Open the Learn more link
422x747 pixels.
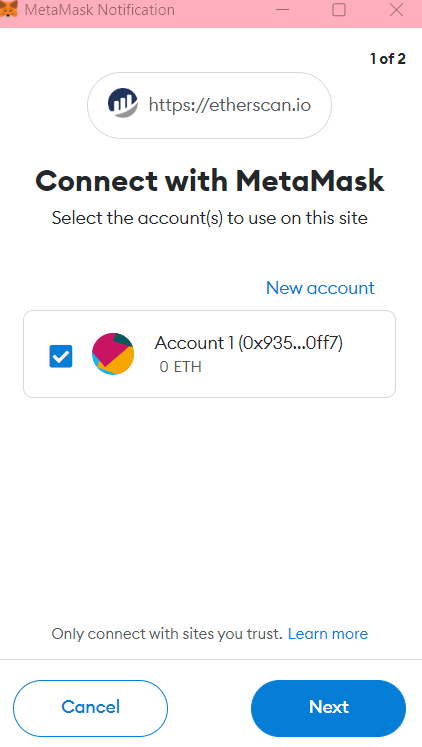328,634
